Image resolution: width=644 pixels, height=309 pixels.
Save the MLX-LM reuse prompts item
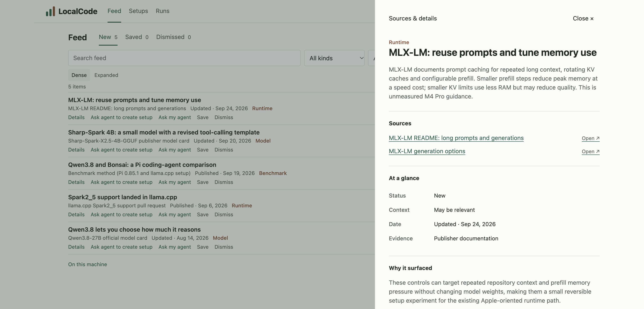click(203, 117)
